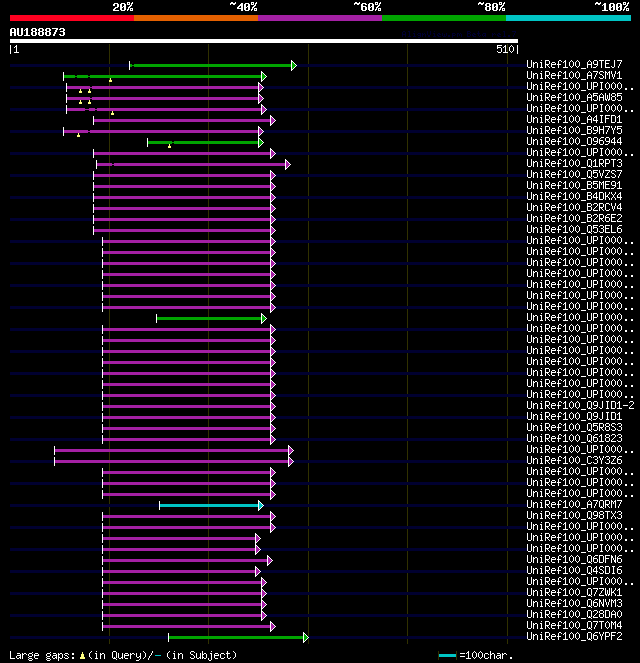Open hit UniRef100_B9H7Y5

574,130
